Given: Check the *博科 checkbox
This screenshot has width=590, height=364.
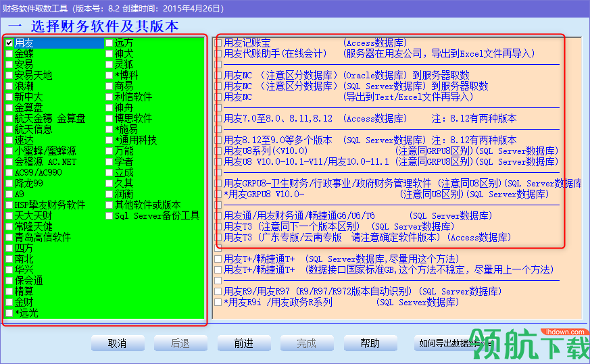Looking at the screenshot, I should coord(109,75).
